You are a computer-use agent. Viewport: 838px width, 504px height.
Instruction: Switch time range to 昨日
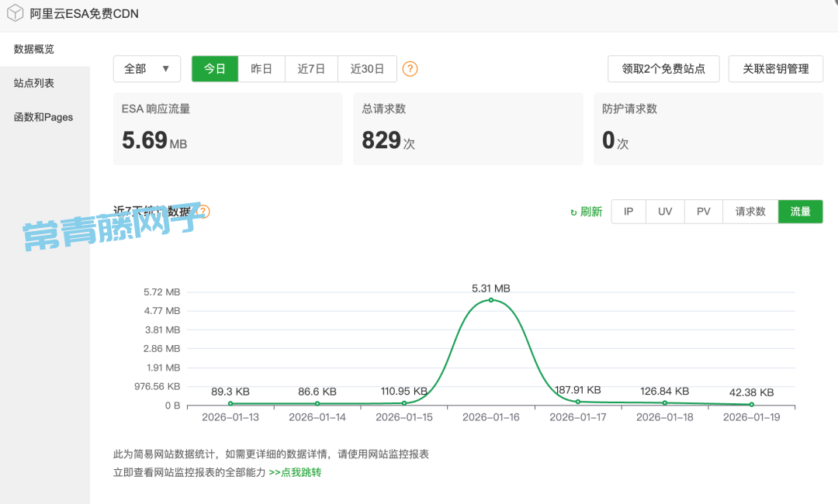[x=261, y=69]
